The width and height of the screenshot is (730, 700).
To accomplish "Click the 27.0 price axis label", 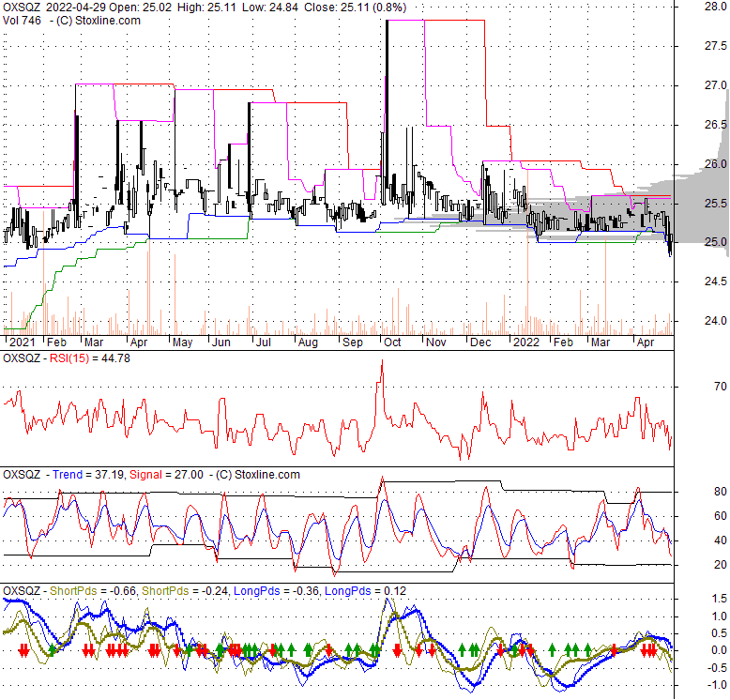I will pos(715,85).
